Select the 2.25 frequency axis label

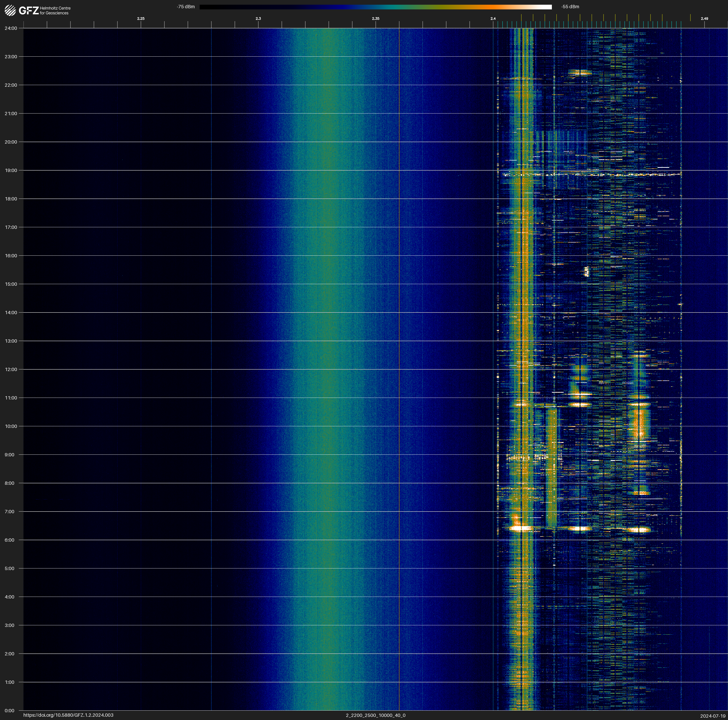pyautogui.click(x=140, y=19)
